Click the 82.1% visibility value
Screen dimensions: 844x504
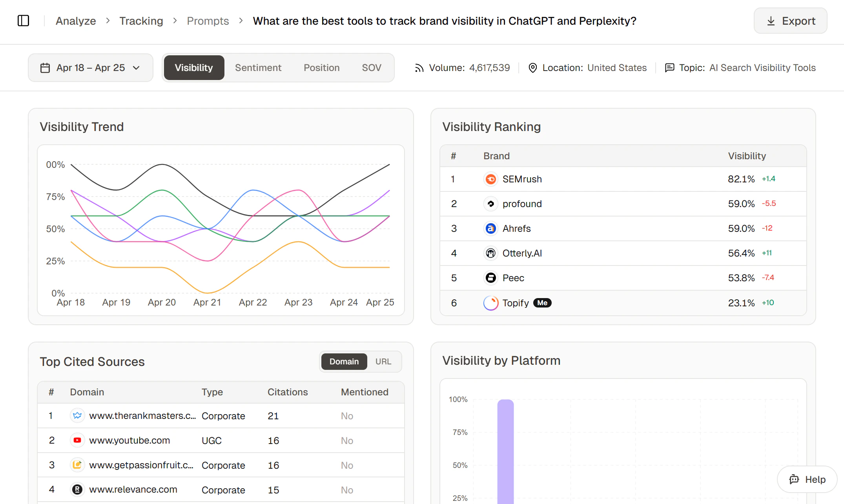(x=741, y=179)
